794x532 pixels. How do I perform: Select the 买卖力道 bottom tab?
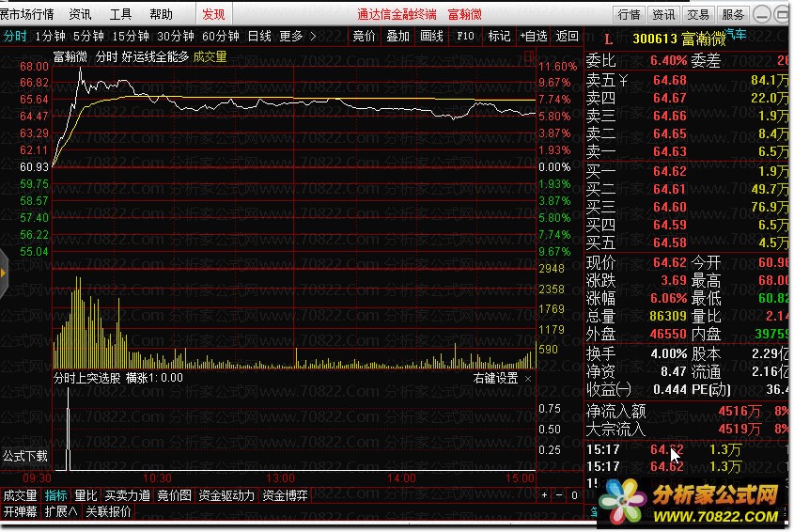[127, 495]
